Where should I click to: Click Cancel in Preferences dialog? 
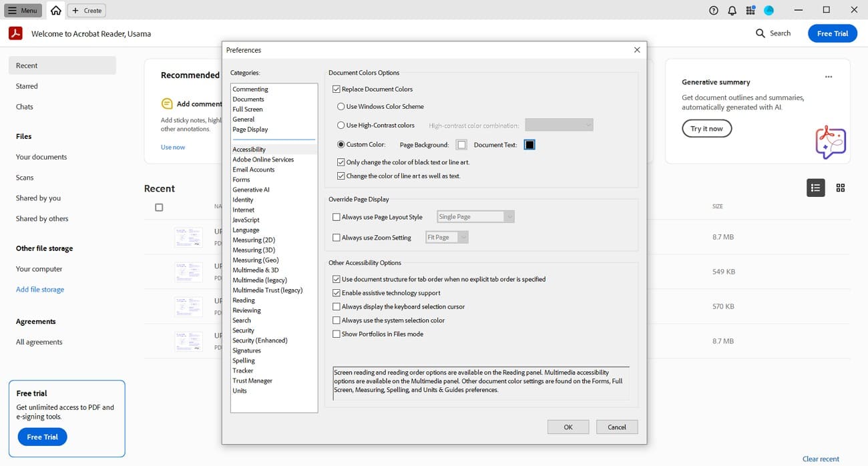pyautogui.click(x=617, y=427)
